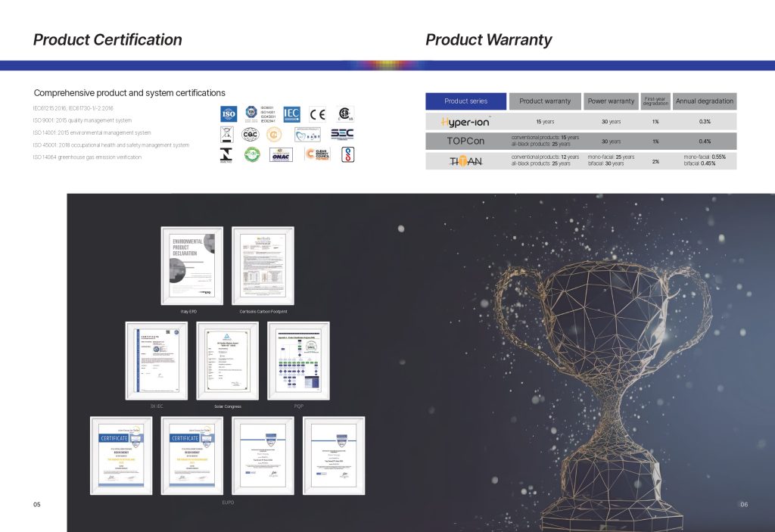
Task: Click the Product Certification heading
Action: coord(107,39)
